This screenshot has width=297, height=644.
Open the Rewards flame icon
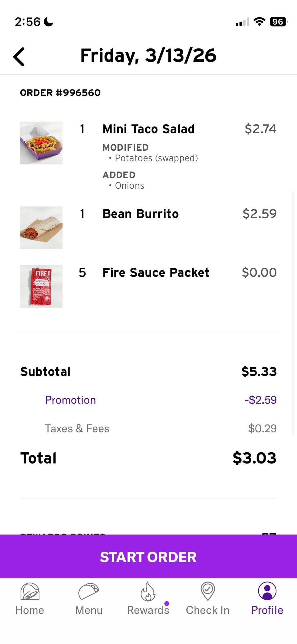(x=148, y=591)
